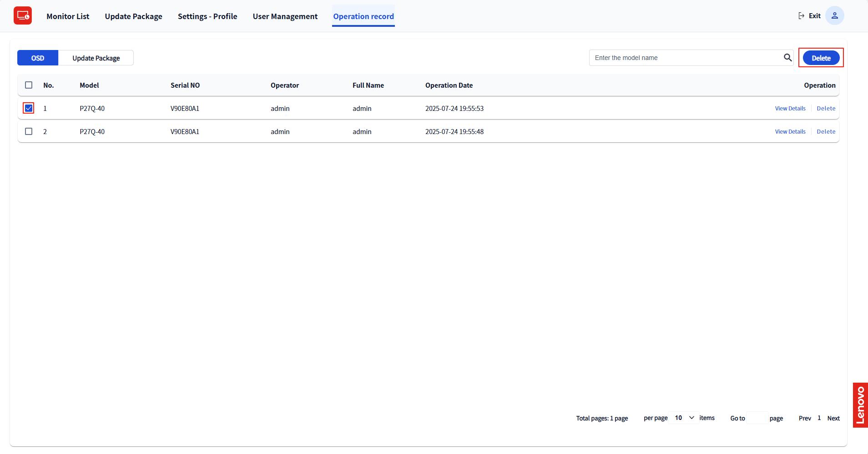Click the Go to page input
The width and height of the screenshot is (868, 454).
pyautogui.click(x=757, y=418)
